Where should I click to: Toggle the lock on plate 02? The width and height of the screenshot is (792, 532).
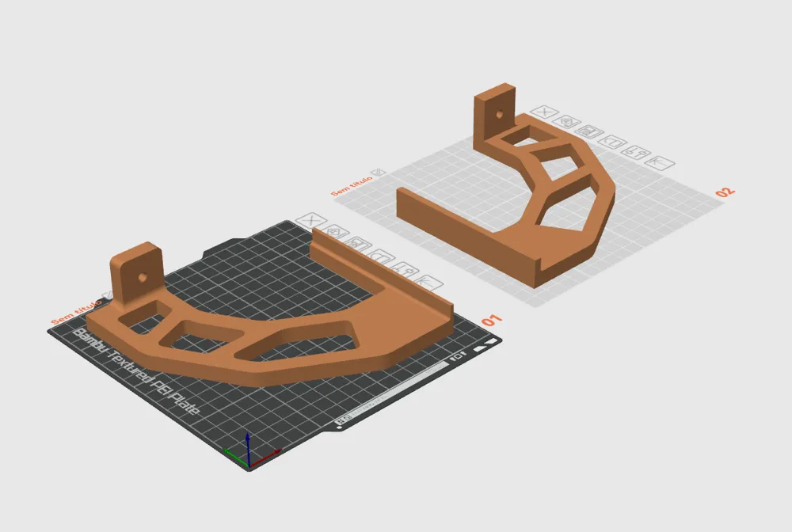tap(610, 144)
